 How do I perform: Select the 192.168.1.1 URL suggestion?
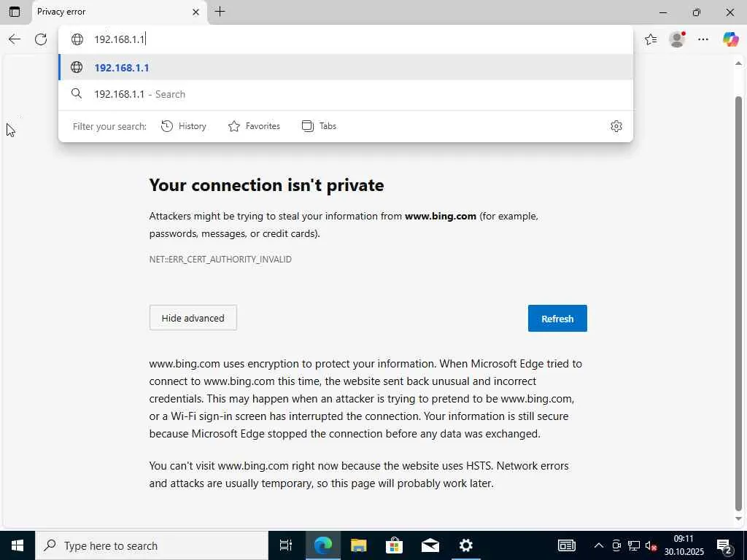click(122, 68)
